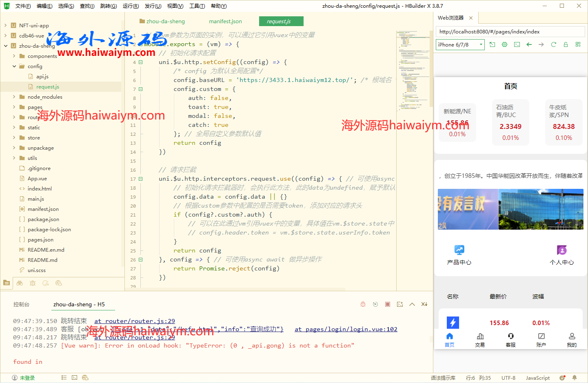Switch to the manifest.json editor tab

[x=225, y=21]
